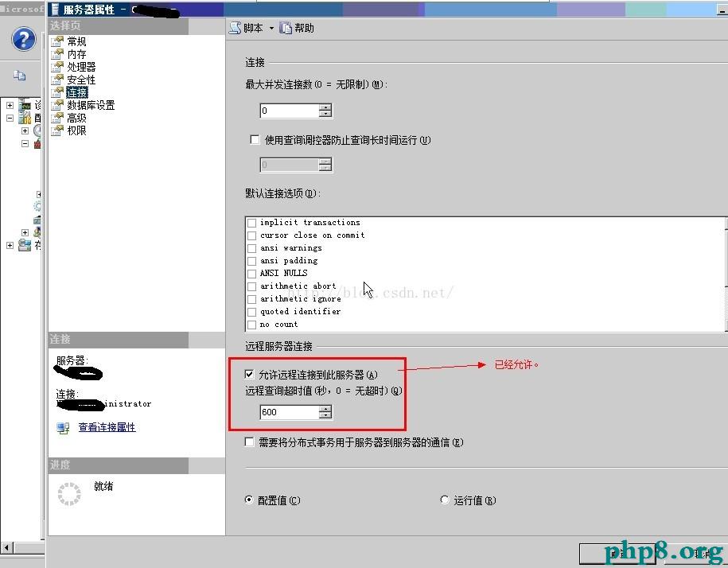Click the 远程查询超时值 field showing 600
Screen dimensions: 728x568
290,412
